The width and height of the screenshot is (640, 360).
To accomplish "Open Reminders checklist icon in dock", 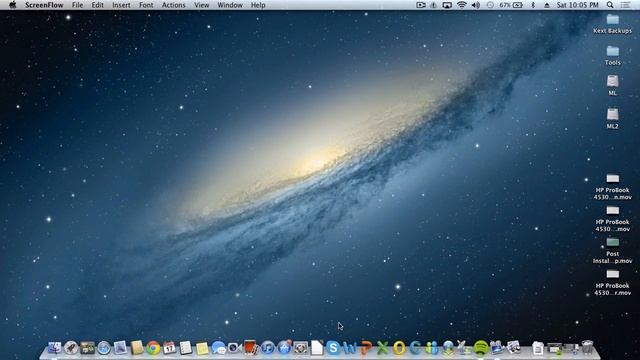I will click(186, 348).
